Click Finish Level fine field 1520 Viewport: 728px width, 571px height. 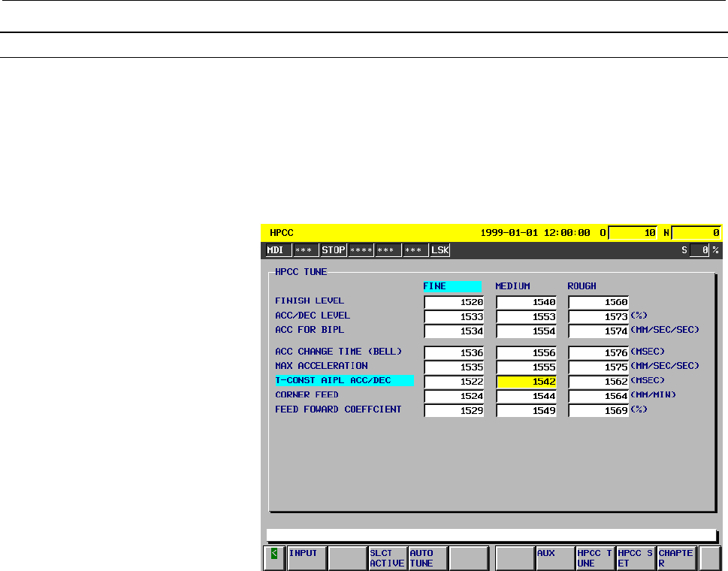pyautogui.click(x=454, y=302)
